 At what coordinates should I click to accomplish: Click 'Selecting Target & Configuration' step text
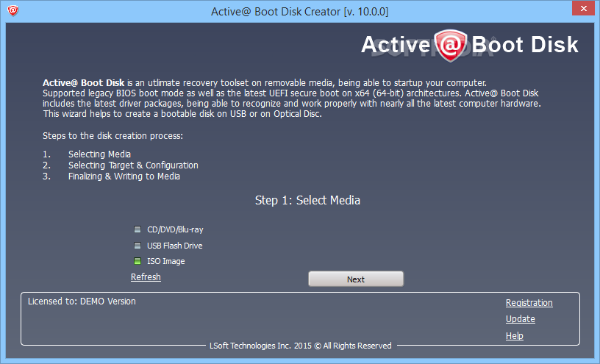click(133, 165)
